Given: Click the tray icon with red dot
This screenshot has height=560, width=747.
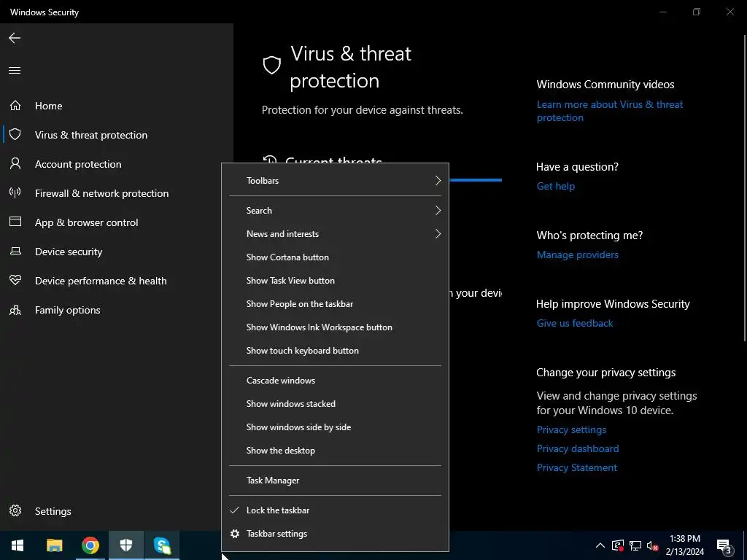Looking at the screenshot, I should [x=617, y=545].
